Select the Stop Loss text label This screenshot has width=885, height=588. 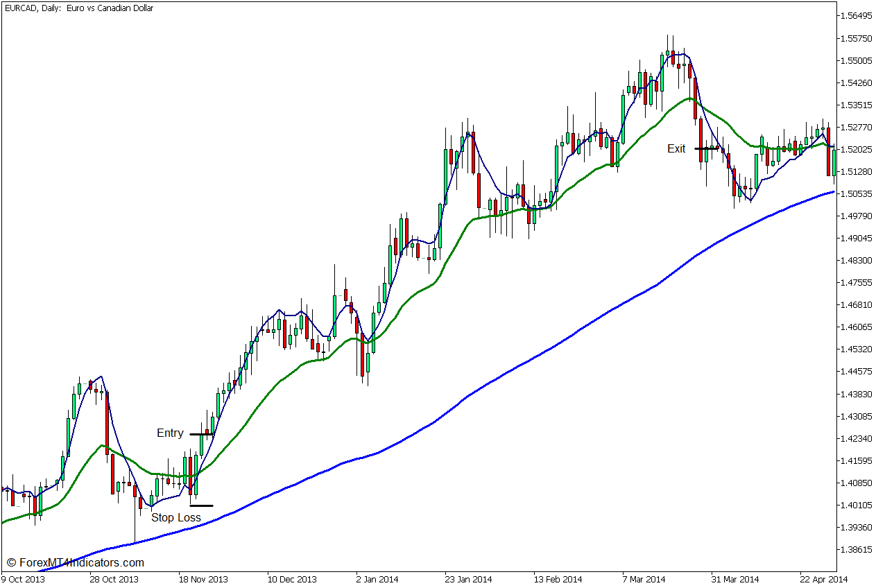176,517
